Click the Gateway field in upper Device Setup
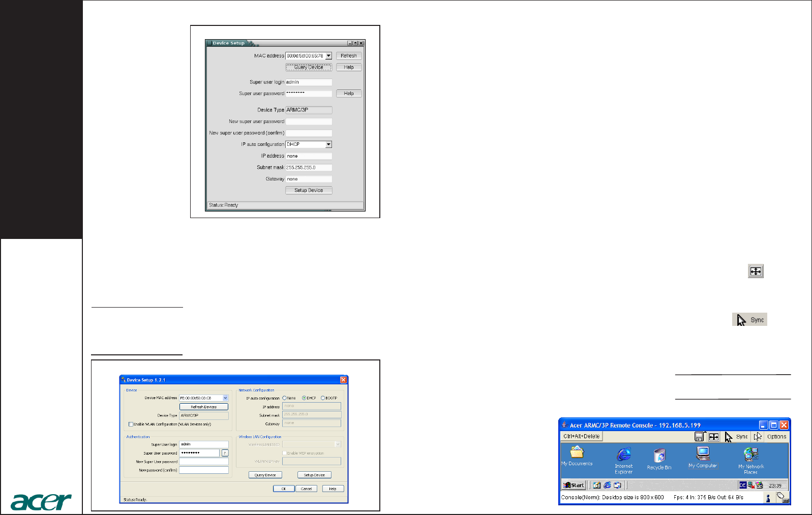Viewport: 812px width, 515px height. click(309, 179)
